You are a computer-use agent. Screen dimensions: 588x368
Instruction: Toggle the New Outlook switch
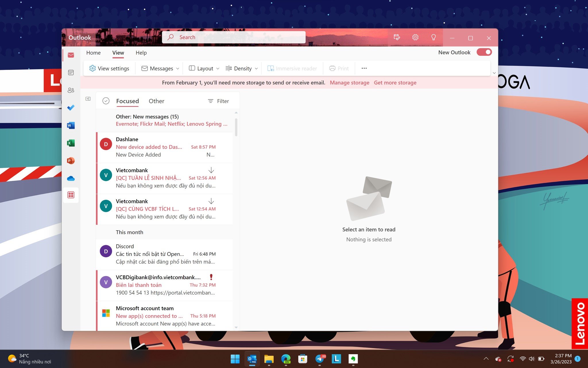coord(484,52)
